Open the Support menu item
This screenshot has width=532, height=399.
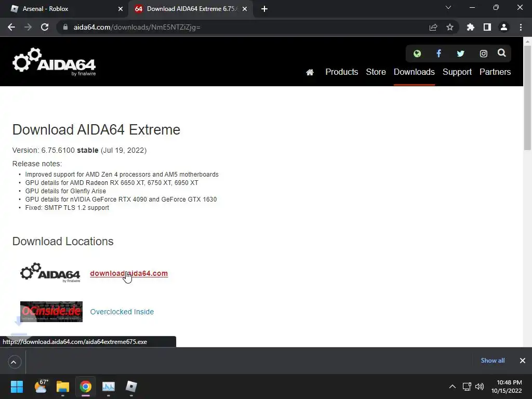tap(457, 72)
